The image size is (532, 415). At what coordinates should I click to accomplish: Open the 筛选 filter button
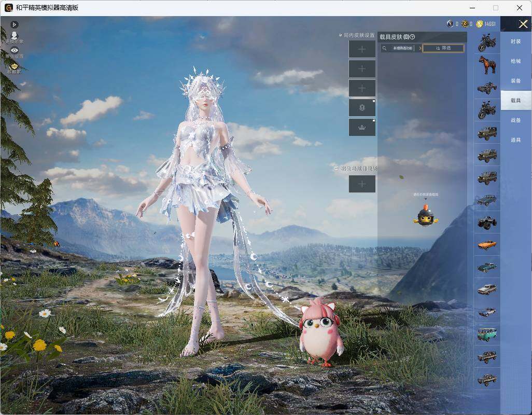(x=443, y=48)
